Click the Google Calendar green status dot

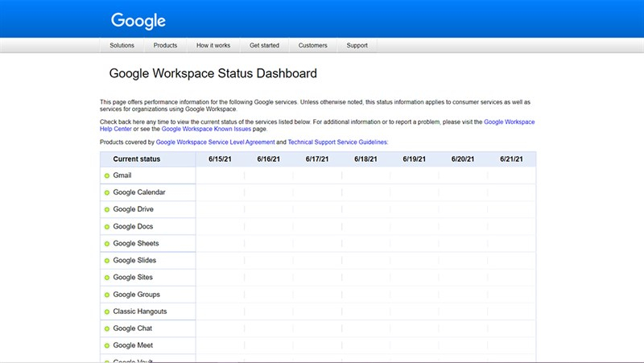(107, 192)
